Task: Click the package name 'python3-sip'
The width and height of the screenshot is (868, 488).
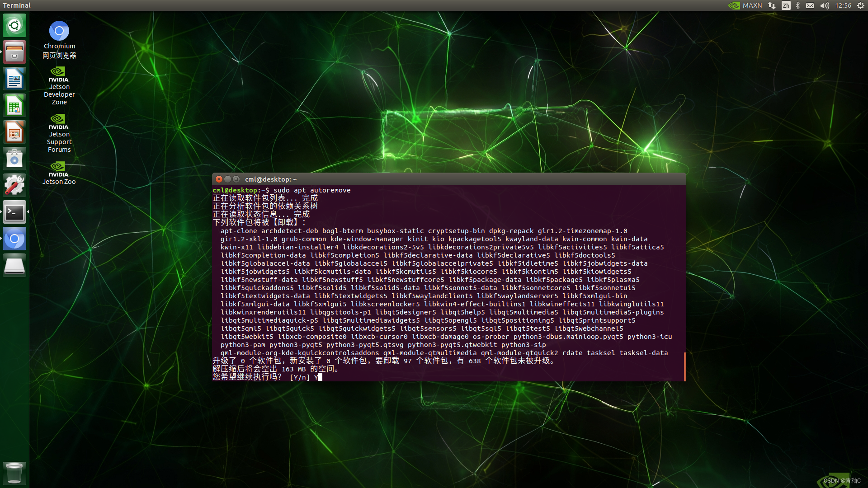Action: tap(524, 345)
